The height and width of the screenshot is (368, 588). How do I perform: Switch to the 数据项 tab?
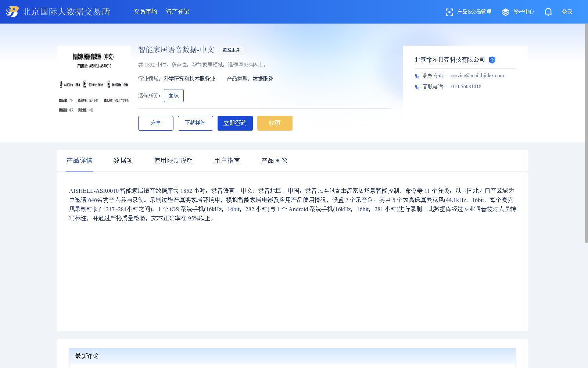123,160
